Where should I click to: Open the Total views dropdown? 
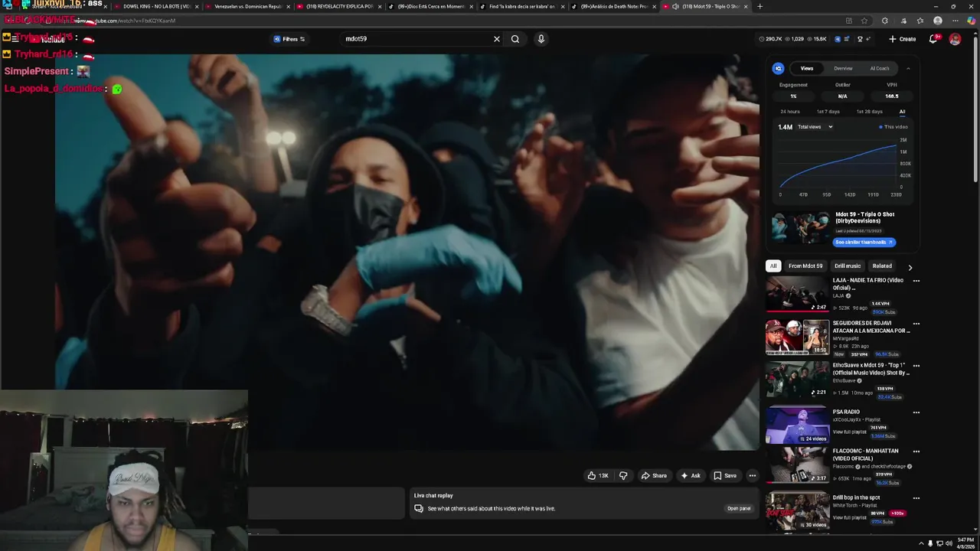pyautogui.click(x=815, y=127)
